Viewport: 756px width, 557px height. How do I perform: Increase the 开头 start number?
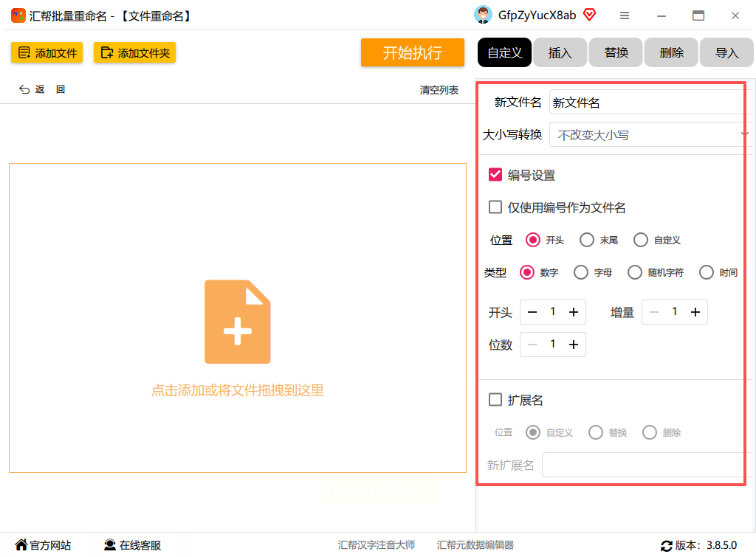point(573,312)
